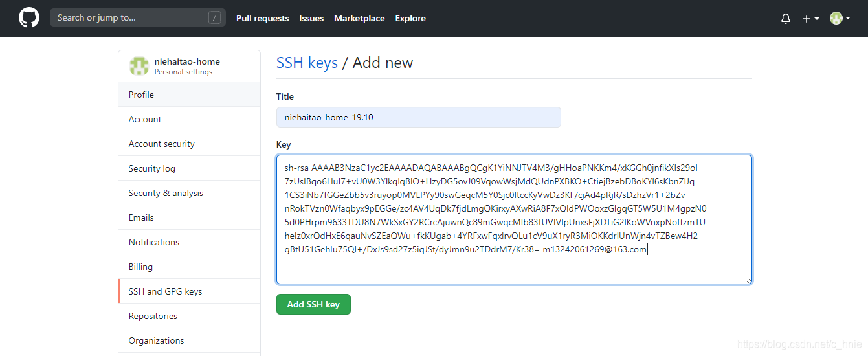Focus the Search or jump to field
The image size is (868, 356).
138,18
